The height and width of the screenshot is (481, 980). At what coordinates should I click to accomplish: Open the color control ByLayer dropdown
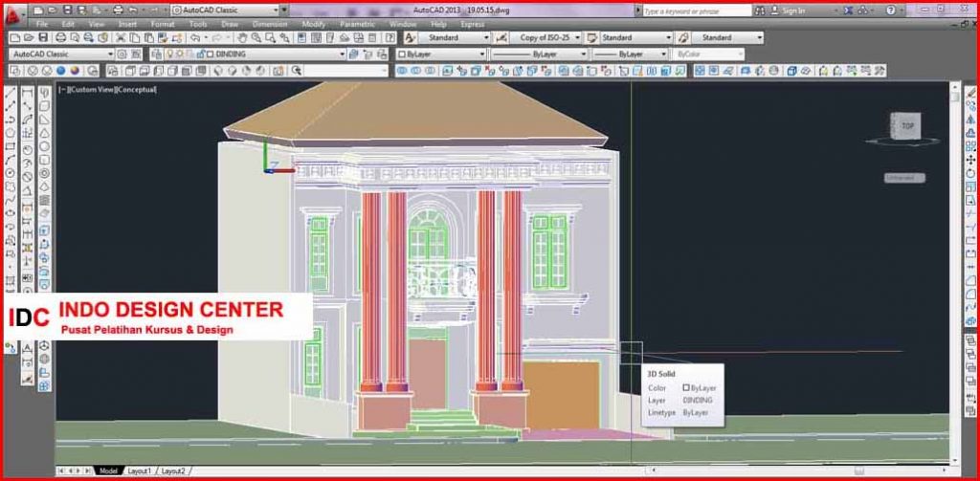(x=481, y=55)
